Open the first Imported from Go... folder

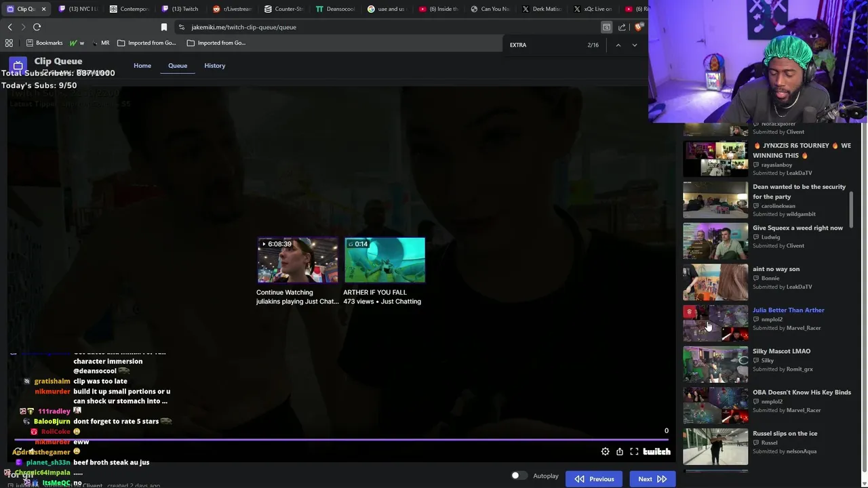click(x=146, y=43)
